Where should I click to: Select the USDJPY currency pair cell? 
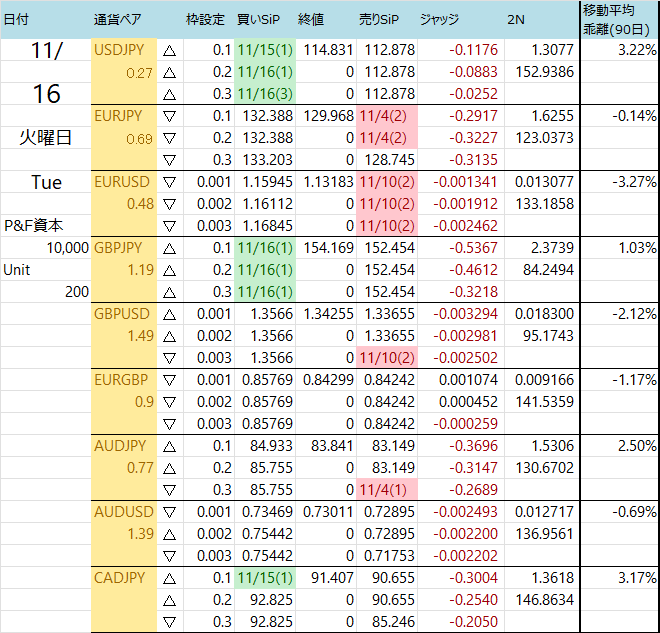click(124, 50)
